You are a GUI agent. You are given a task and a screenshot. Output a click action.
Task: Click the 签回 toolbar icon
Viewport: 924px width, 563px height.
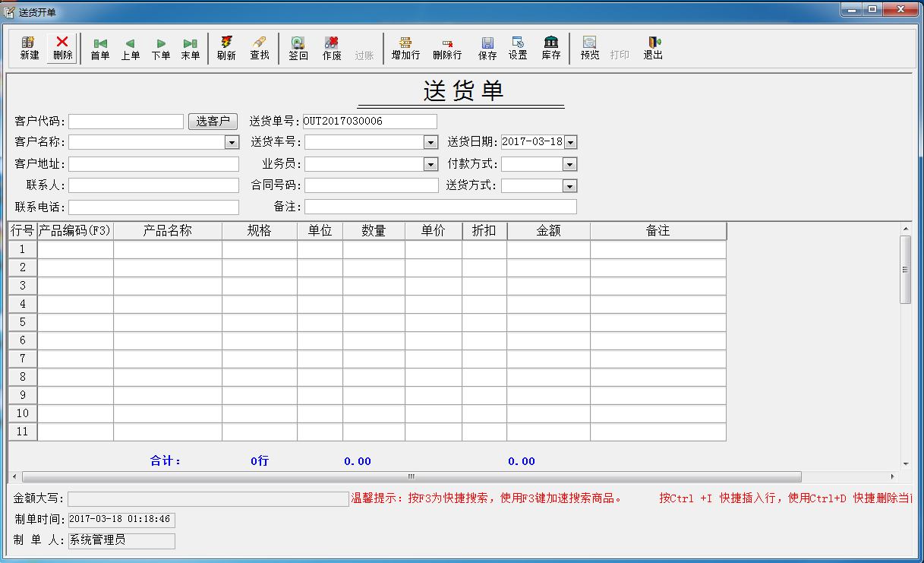click(x=298, y=49)
